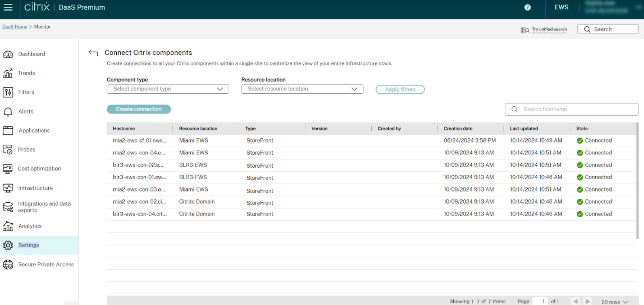Expand the Select component type dropdown
Screen dimensions: 644x305
pyautogui.click(x=168, y=89)
